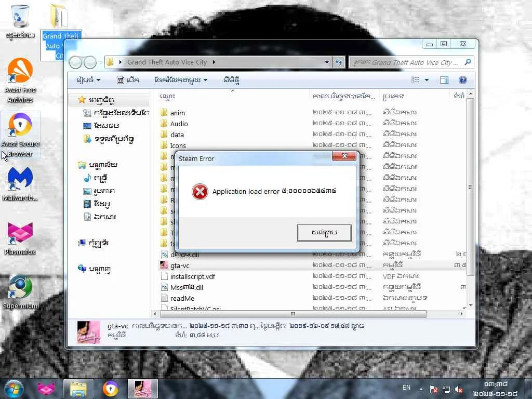Viewport: 532px width, 399px height.
Task: Open Explorer help icon
Action: pyautogui.click(x=463, y=80)
